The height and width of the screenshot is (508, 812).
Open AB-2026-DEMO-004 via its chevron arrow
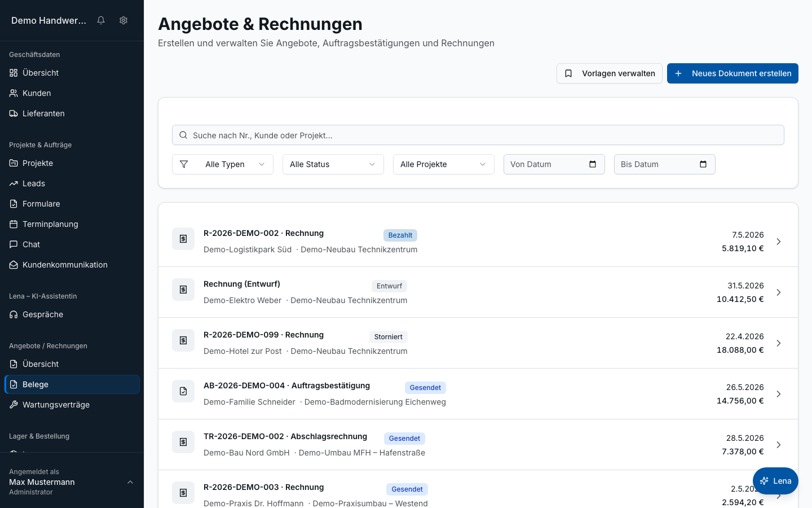pos(779,394)
